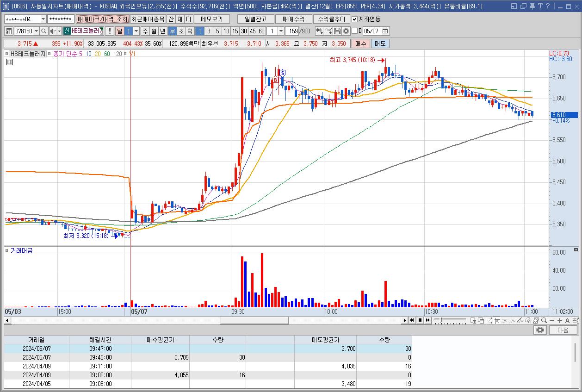Click the playback speed slider below chart
This screenshot has width=582, height=392.
(451, 320)
